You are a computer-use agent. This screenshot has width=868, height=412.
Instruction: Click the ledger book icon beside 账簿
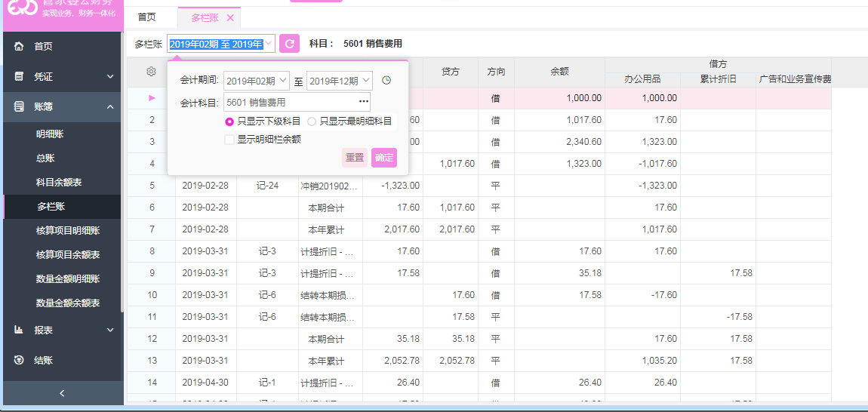click(19, 106)
